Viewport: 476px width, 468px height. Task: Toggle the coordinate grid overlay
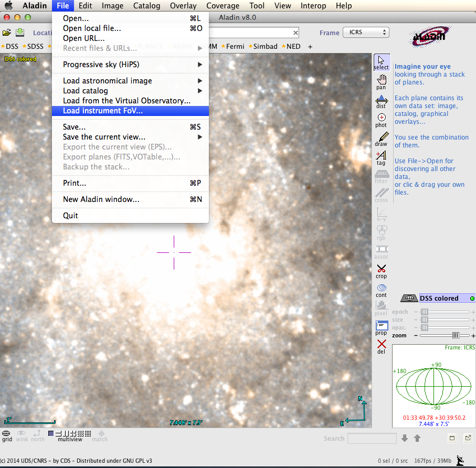[x=7, y=435]
